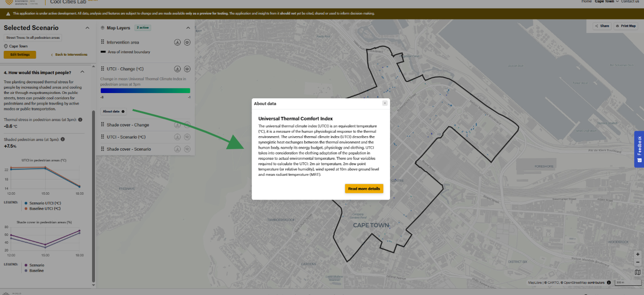Collapse the Selected Scenario panel

click(x=87, y=28)
